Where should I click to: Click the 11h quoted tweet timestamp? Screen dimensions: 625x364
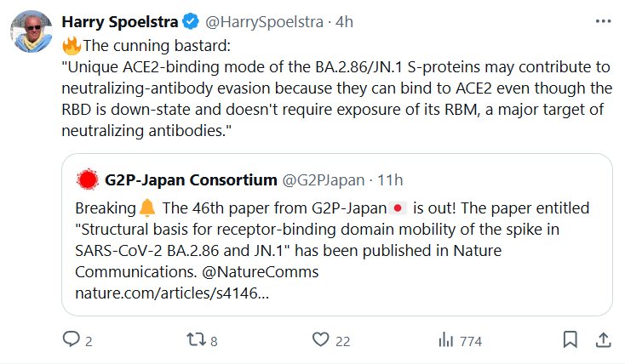point(389,180)
